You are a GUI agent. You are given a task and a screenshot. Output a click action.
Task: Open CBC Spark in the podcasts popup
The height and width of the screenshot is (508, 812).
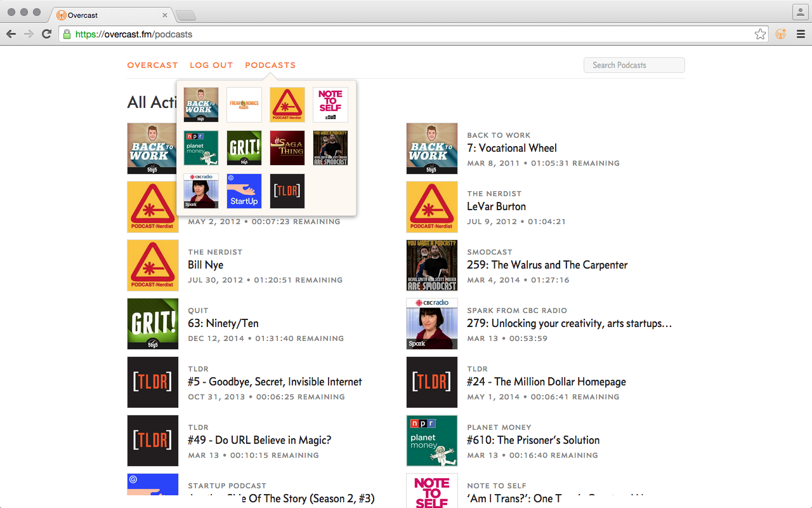201,191
